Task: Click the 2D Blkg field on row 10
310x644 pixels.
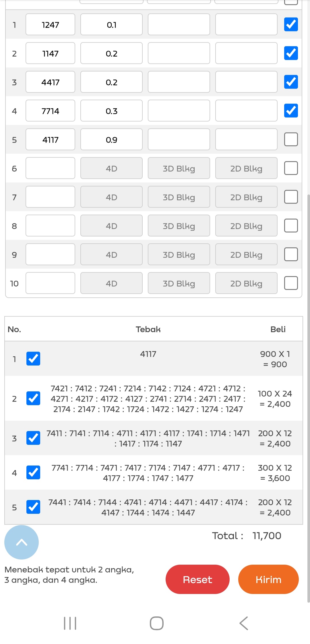Action: coord(246,283)
